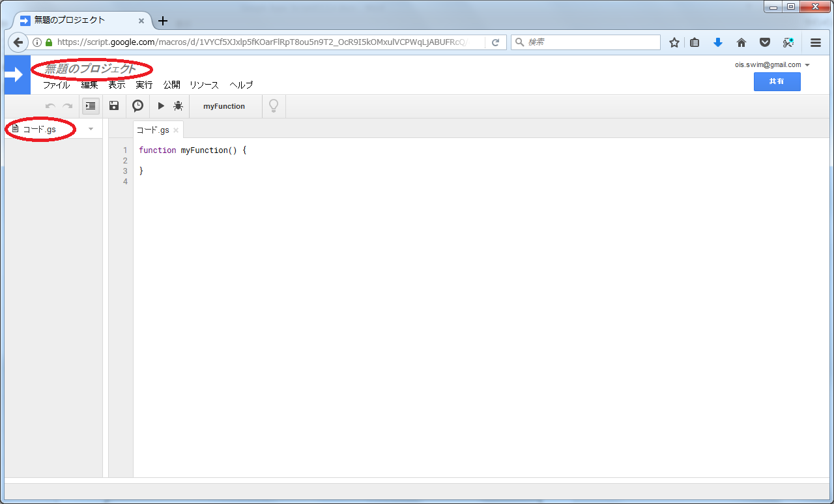Open the ヘルプ menu
834x504 pixels.
pyautogui.click(x=241, y=85)
